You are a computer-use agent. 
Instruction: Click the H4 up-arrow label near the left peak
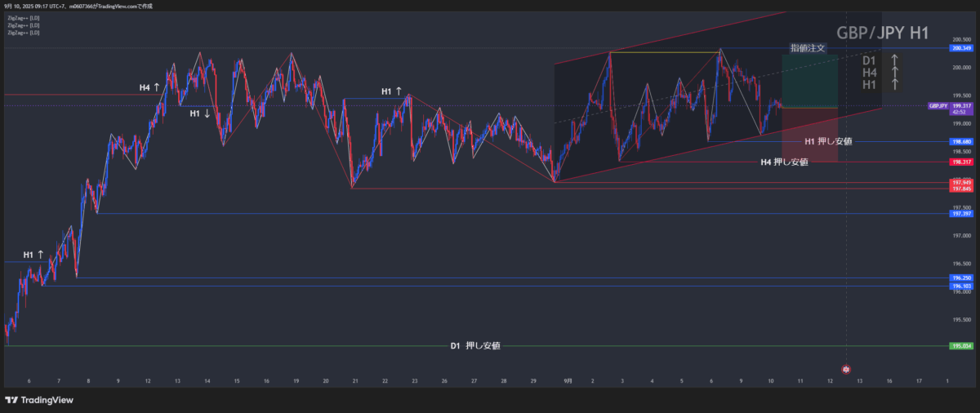(150, 86)
